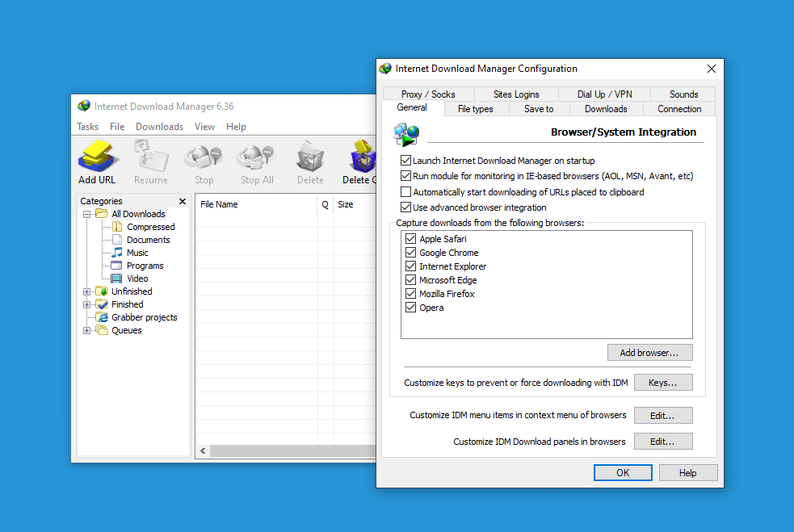
Task: Expand the Finished tree node
Action: coord(86,304)
